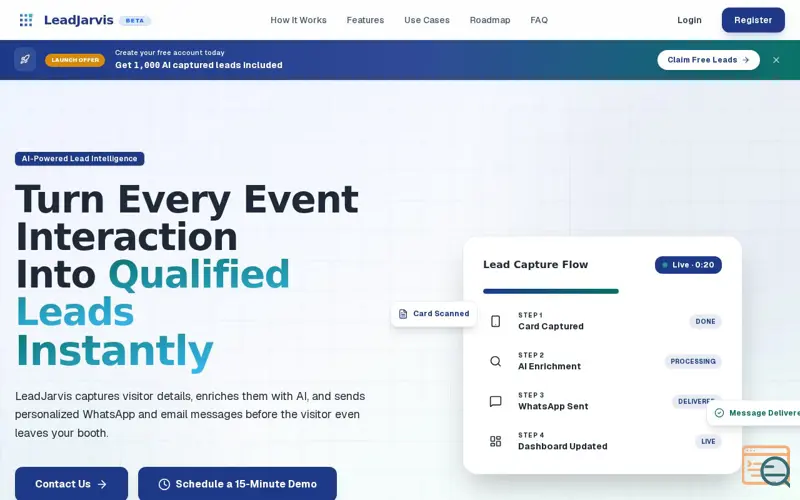Open the FAQ nav link

click(x=539, y=20)
